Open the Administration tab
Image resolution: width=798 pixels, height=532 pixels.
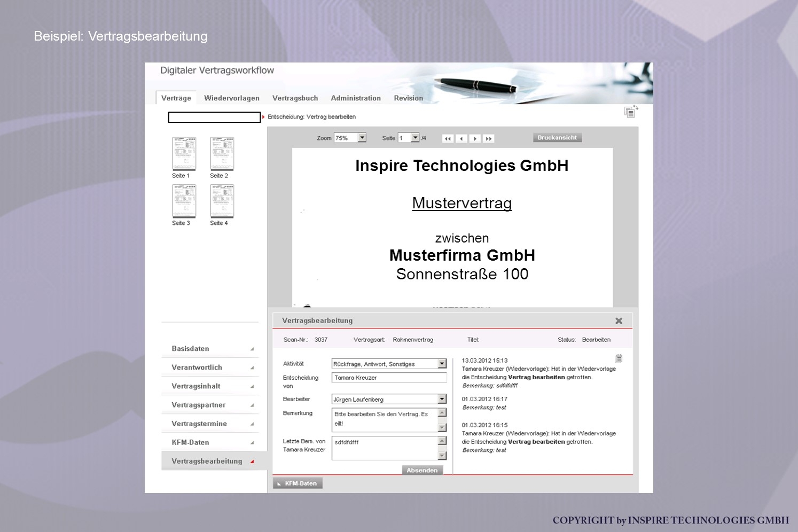(356, 98)
